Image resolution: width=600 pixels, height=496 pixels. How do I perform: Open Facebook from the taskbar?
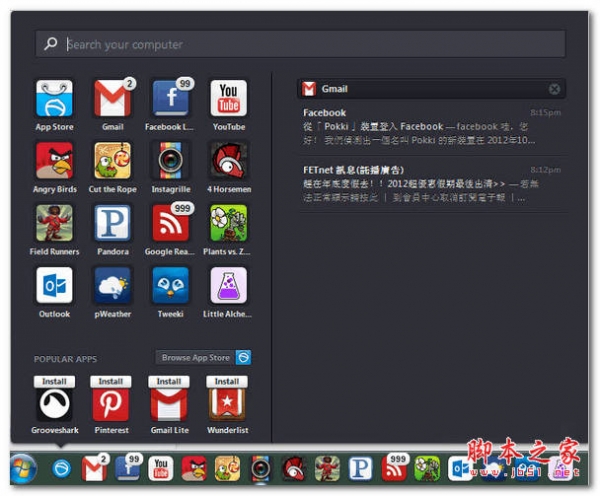tap(128, 469)
